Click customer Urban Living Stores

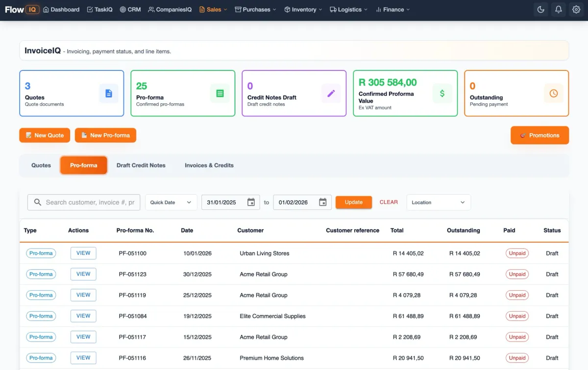click(x=265, y=254)
